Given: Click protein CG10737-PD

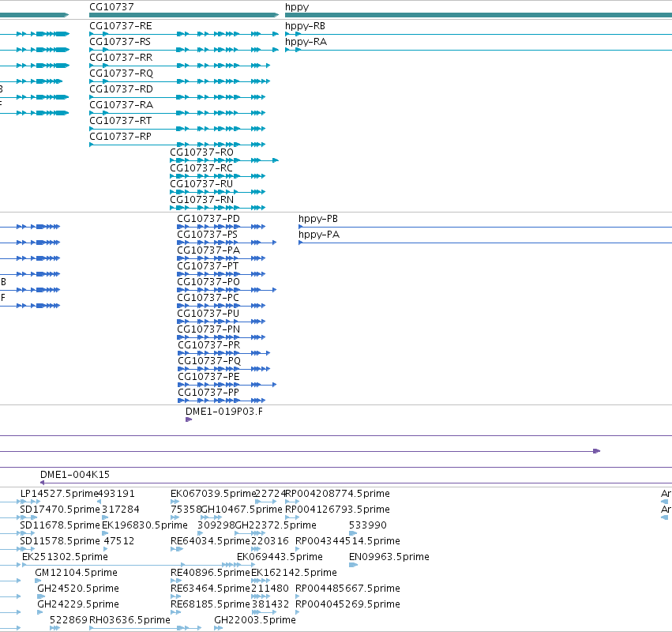Looking at the screenshot, I should point(208,219).
